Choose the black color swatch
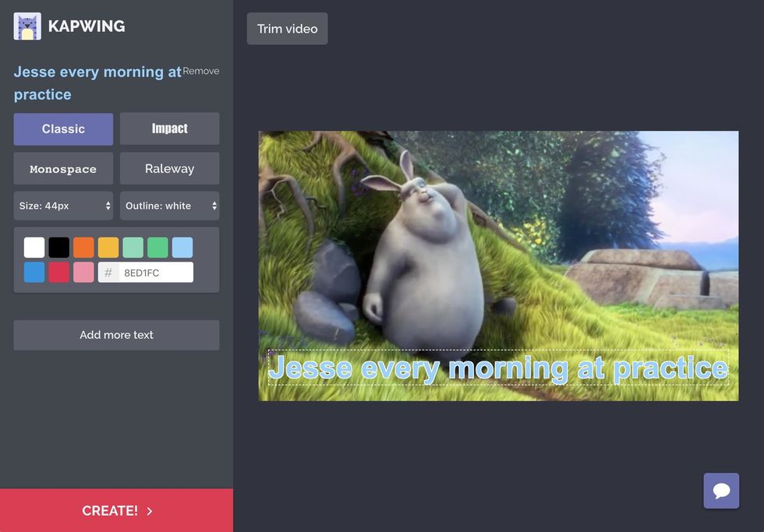This screenshot has height=532, width=764. [x=59, y=248]
